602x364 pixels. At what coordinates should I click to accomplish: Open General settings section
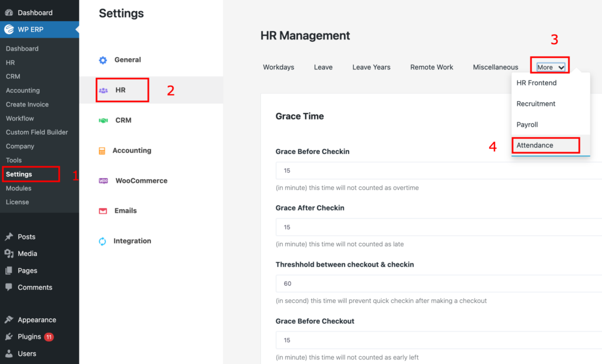(x=128, y=60)
